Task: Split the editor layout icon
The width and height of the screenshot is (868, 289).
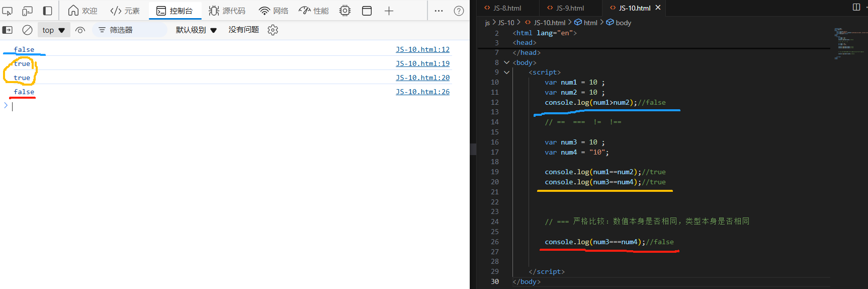Action: click(856, 7)
